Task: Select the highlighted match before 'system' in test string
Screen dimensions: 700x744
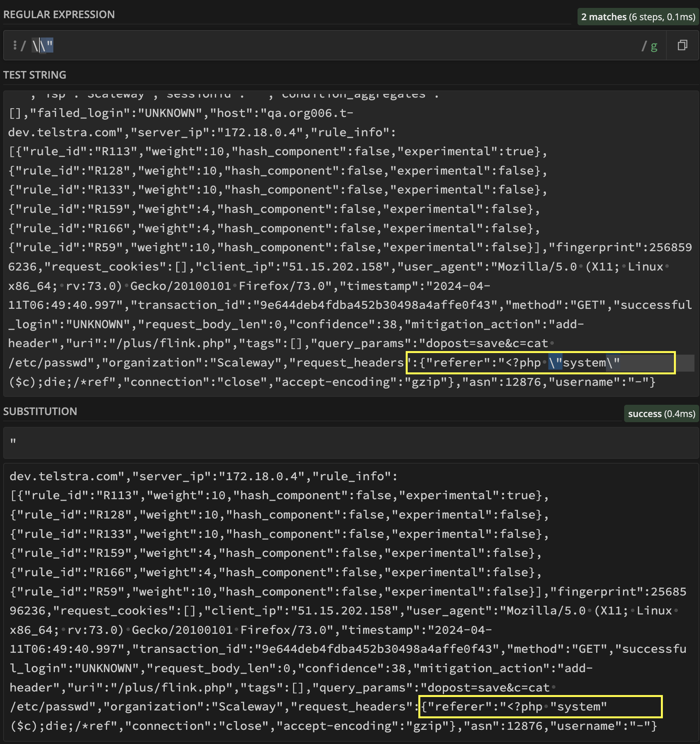Action: [555, 363]
